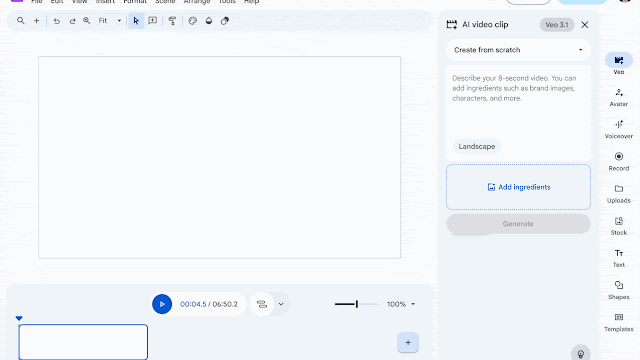The height and width of the screenshot is (360, 640).
Task: Click the lightbulb icon at bottom right
Action: click(580, 353)
